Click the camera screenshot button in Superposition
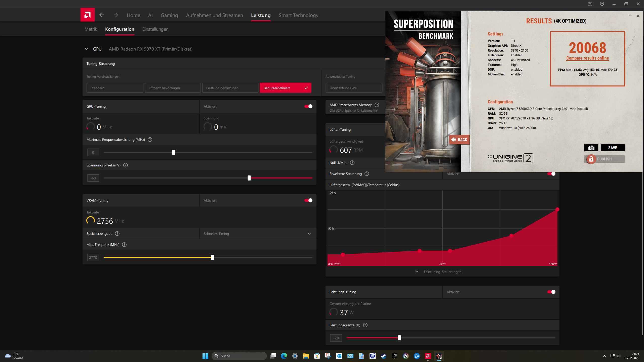644x362 pixels. pos(591,148)
